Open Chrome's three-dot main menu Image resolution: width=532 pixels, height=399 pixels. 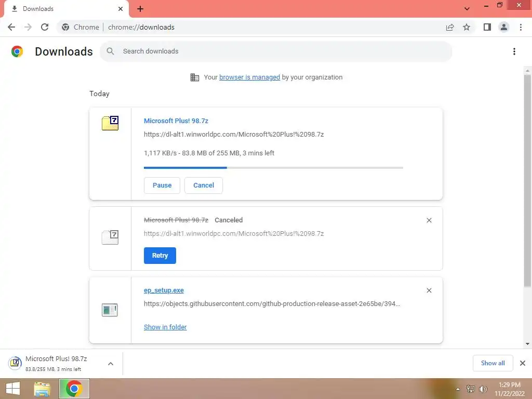tap(521, 27)
